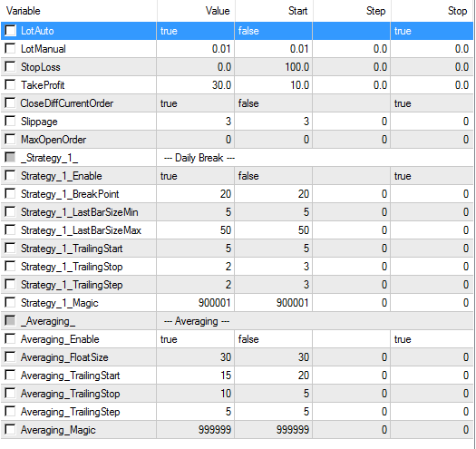Screen dimensions: 476x449
Task: Tick the LotAuto optimization checkbox
Action: 10,30
